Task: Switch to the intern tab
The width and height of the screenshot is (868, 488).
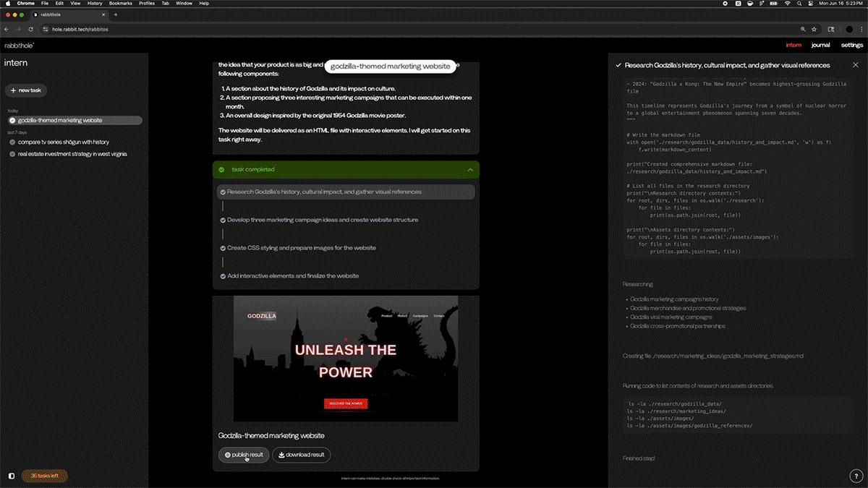Action: (x=793, y=45)
